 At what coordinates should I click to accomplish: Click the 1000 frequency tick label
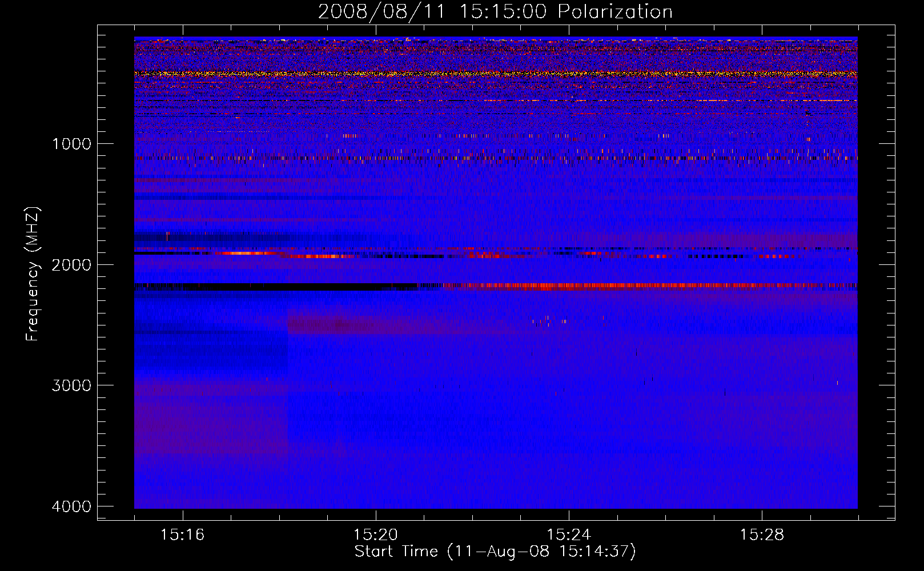[71, 143]
